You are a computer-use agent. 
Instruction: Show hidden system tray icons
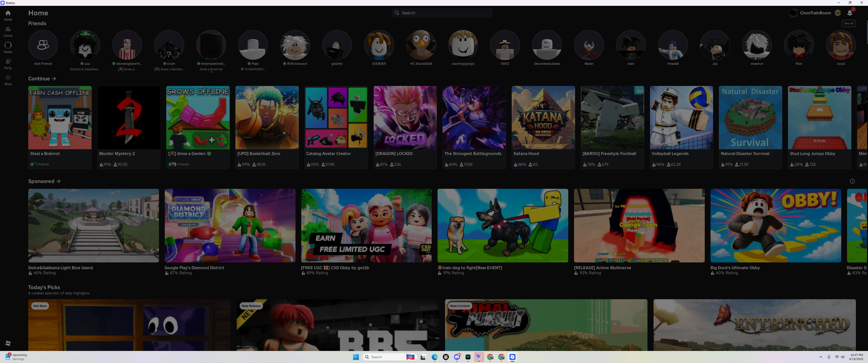tap(821, 357)
